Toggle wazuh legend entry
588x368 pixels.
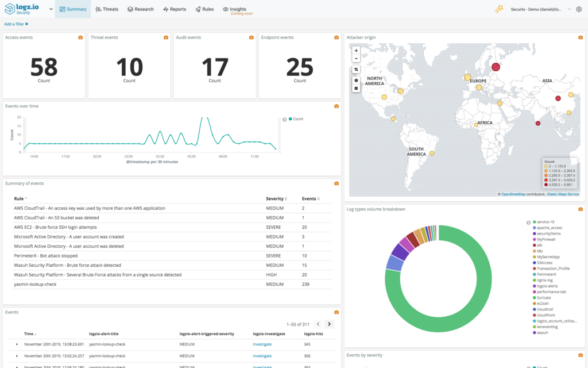pos(540,333)
